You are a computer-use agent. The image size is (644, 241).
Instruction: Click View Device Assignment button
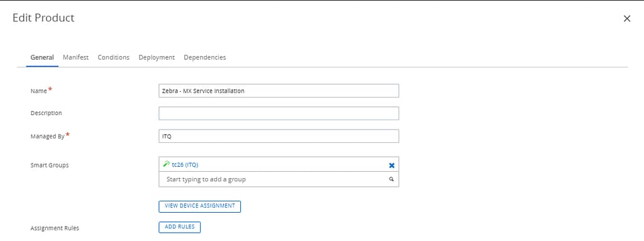coord(199,206)
